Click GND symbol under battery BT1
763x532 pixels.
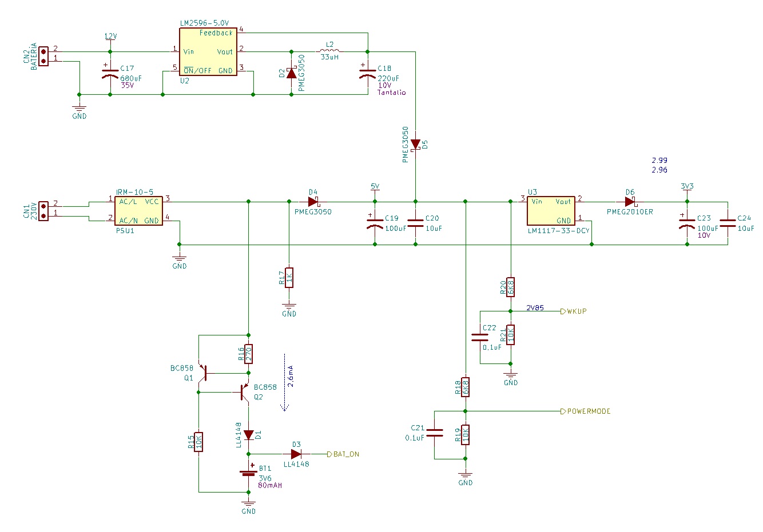coord(248,507)
